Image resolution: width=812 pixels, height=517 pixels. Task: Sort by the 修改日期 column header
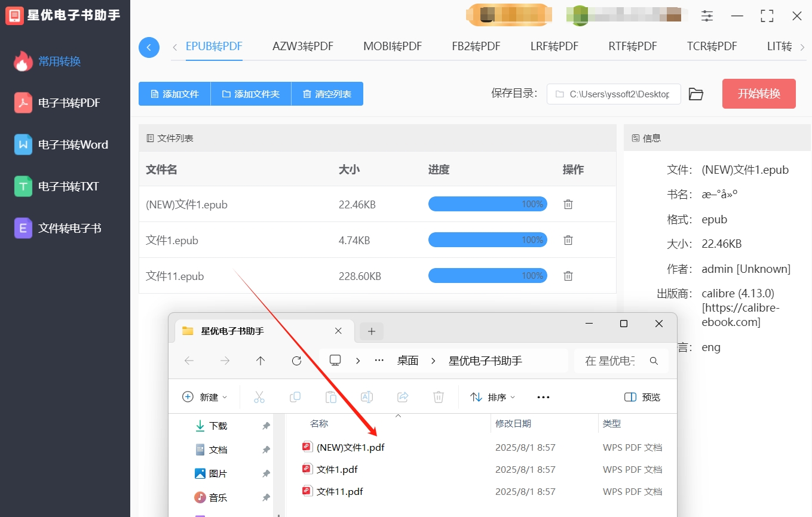click(513, 423)
